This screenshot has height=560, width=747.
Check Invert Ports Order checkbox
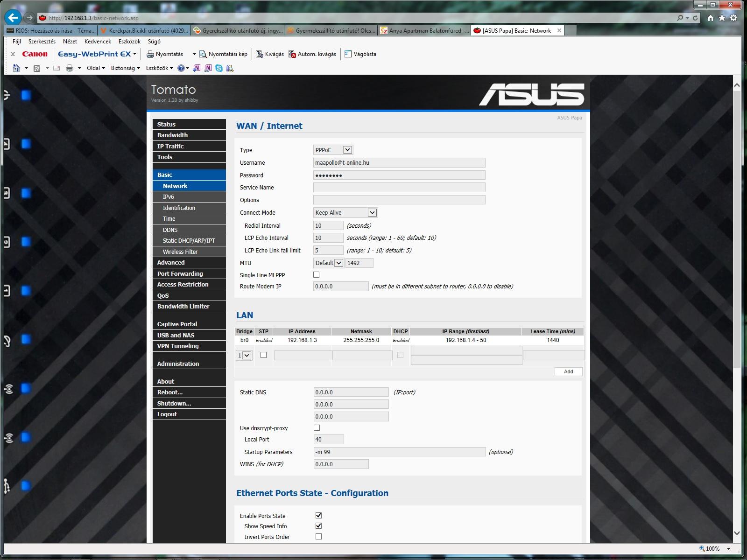(x=318, y=537)
